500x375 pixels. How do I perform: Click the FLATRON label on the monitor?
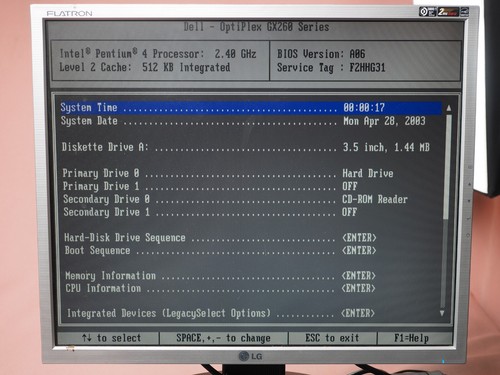coord(70,13)
